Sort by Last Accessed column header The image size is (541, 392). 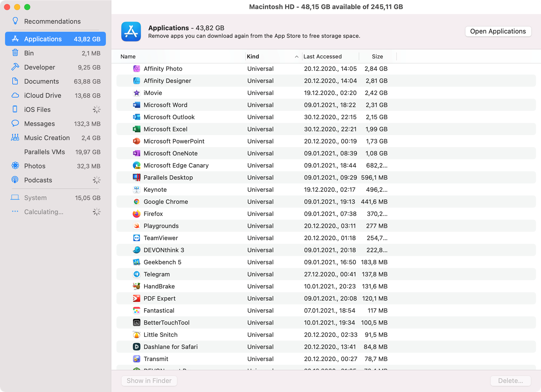coord(323,56)
